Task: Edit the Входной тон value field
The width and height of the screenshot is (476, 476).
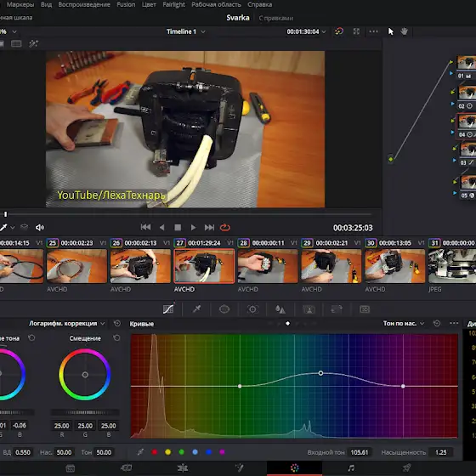Action: [360, 452]
